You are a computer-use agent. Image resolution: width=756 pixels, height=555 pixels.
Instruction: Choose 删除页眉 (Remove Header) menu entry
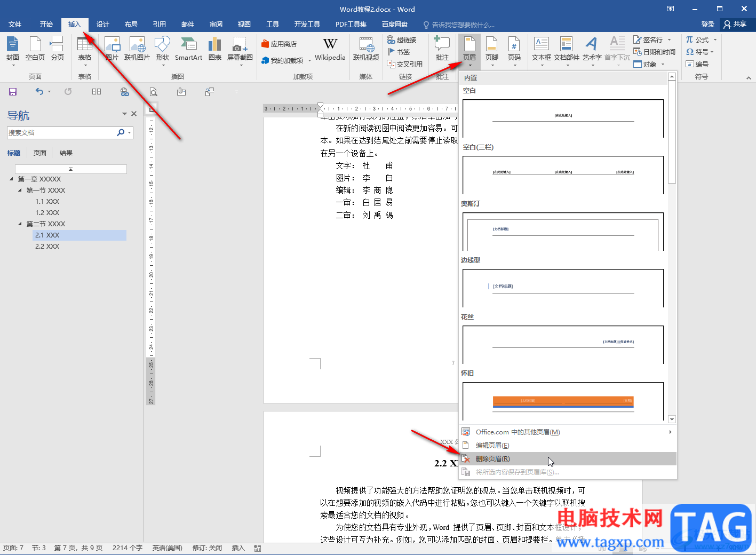[568, 459]
